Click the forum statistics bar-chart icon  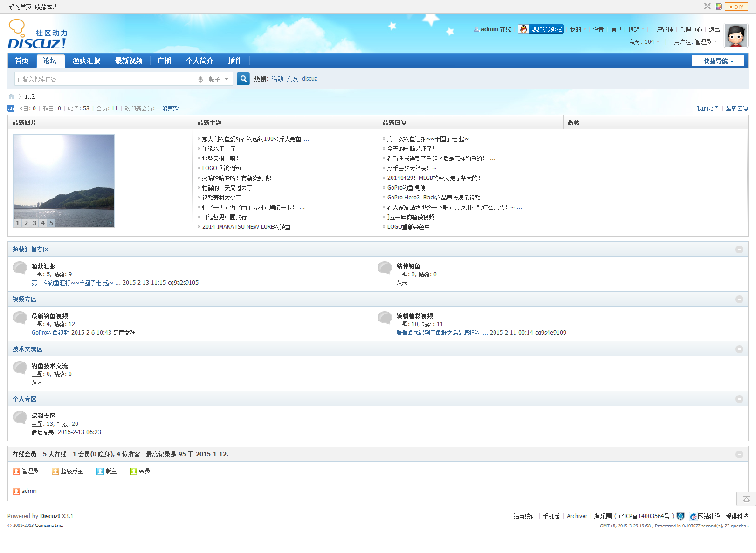[x=11, y=109]
